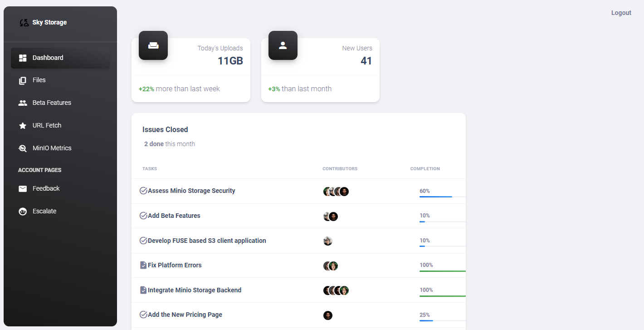This screenshot has height=330, width=644.
Task: Select the Dashboard entry in the sidebar
Action: coord(48,58)
